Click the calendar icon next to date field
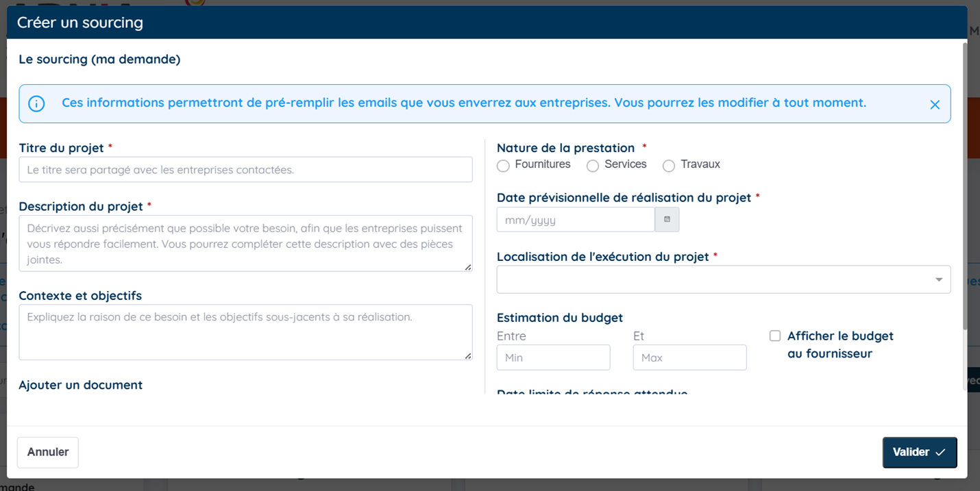980x491 pixels. 667,220
